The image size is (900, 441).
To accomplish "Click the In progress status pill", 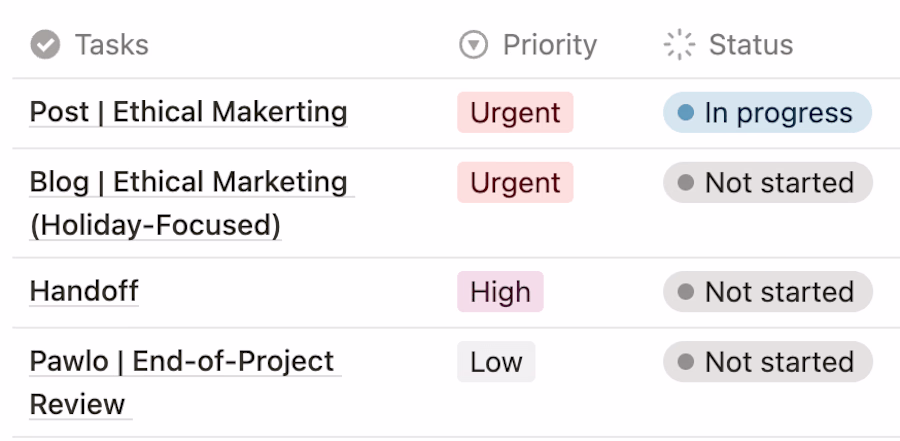I will tap(767, 113).
